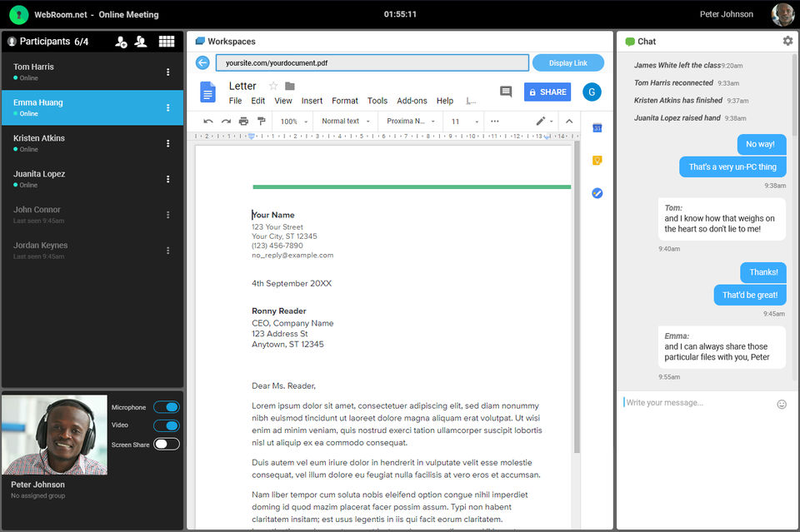Open Google Keep side panel icon

coord(597,161)
